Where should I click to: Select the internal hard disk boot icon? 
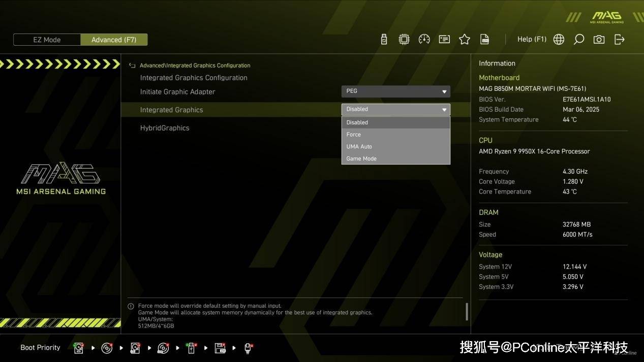tap(78, 348)
